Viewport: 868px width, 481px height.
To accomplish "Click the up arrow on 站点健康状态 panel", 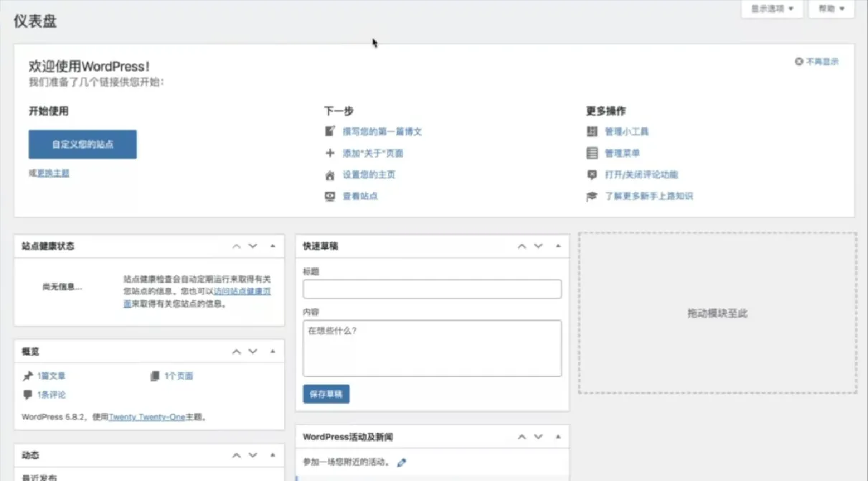I will tap(236, 246).
